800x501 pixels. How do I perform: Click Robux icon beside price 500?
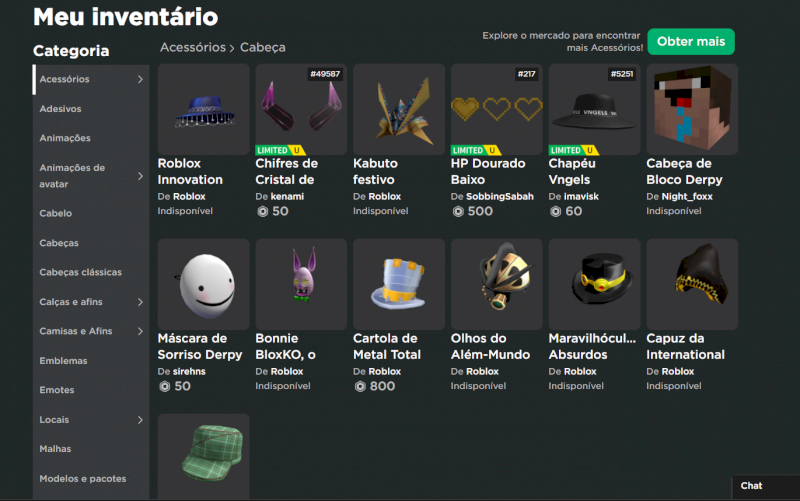point(458,211)
